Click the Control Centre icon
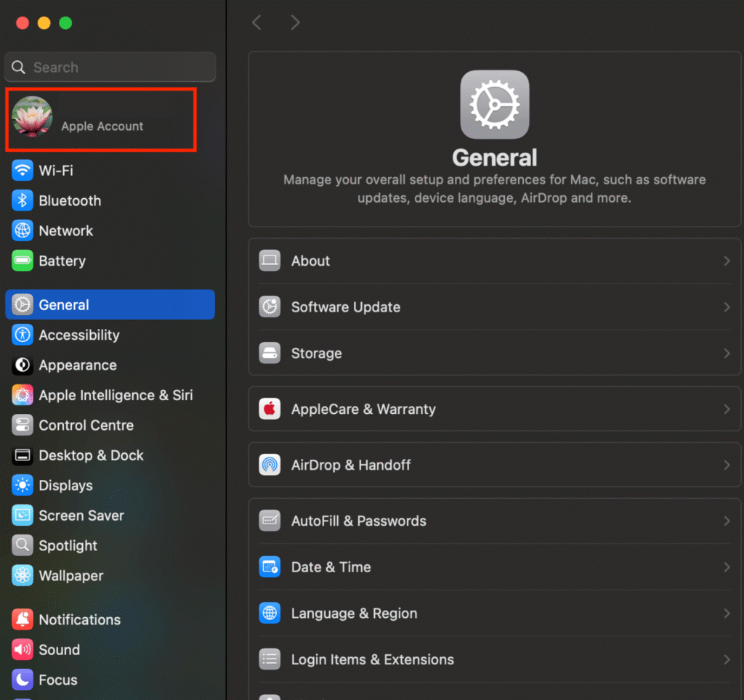744x700 pixels. tap(23, 426)
